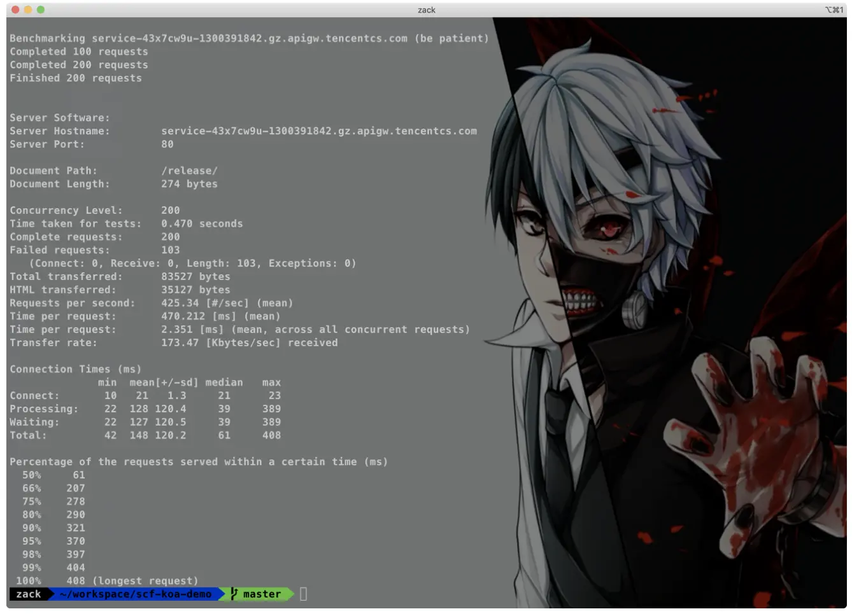Click 'Completed 200 requests' line
The width and height of the screenshot is (852, 616).
[79, 65]
